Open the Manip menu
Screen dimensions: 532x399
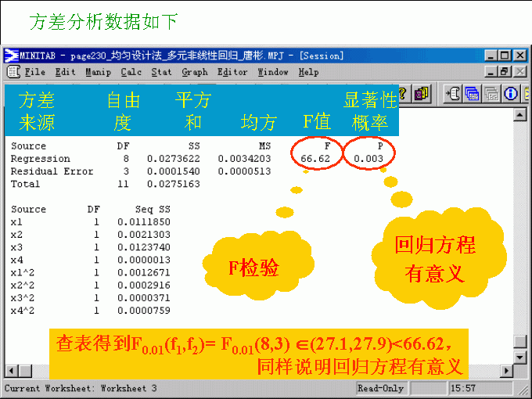tap(99, 72)
